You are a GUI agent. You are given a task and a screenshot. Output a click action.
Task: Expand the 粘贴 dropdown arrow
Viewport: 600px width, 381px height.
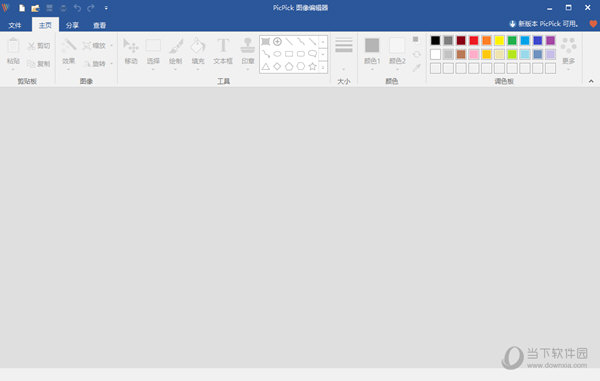click(13, 70)
